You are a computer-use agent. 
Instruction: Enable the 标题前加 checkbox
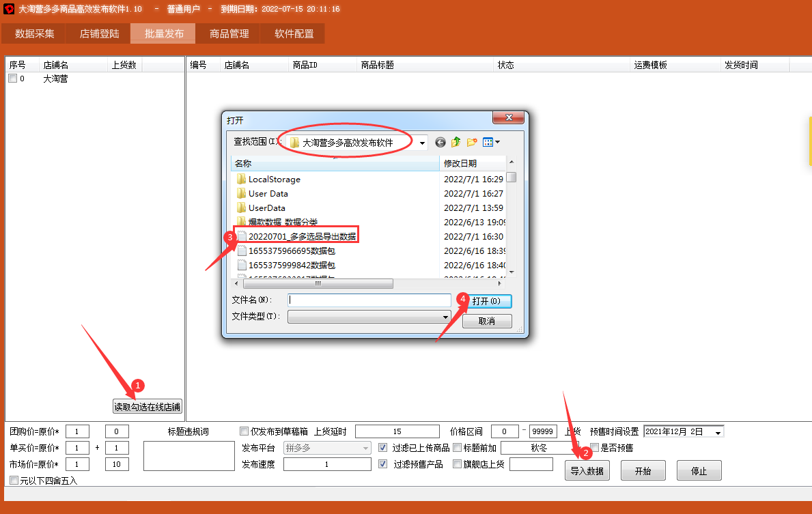pos(458,447)
